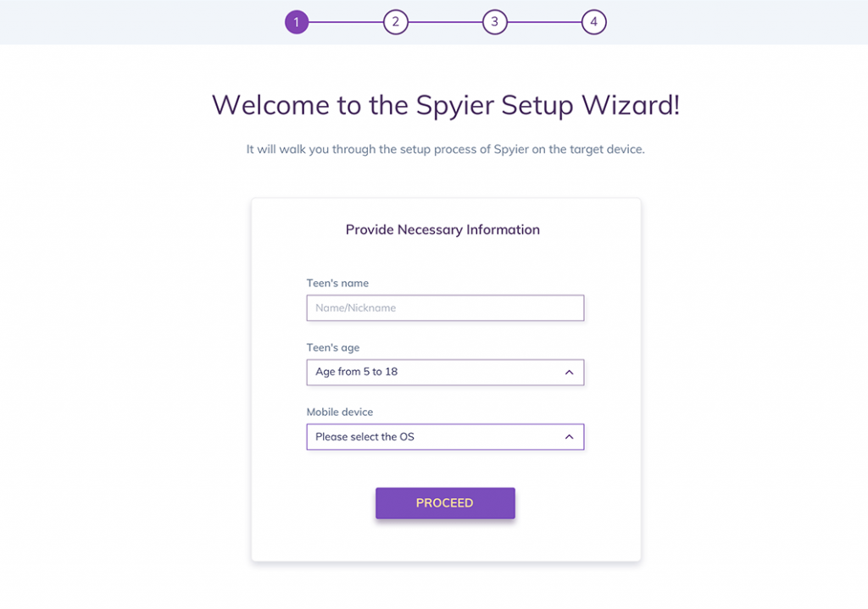Click progress line between steps 2 and 3

click(445, 22)
